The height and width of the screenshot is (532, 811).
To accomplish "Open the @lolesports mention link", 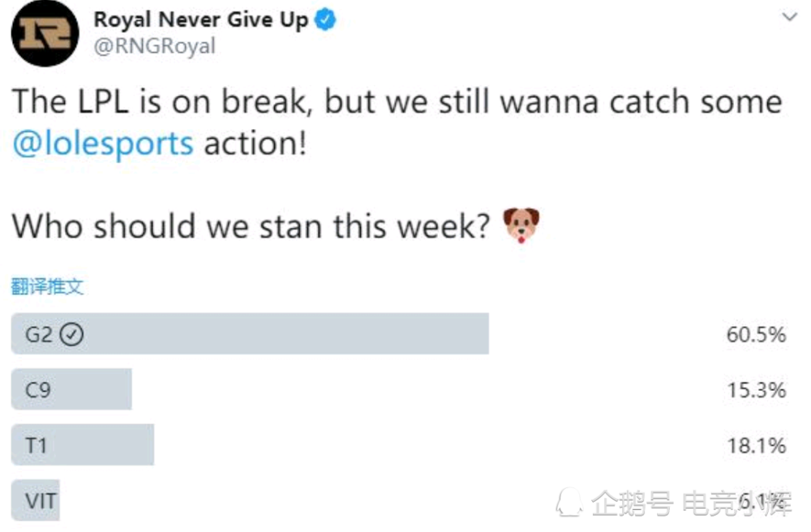I will point(103,144).
